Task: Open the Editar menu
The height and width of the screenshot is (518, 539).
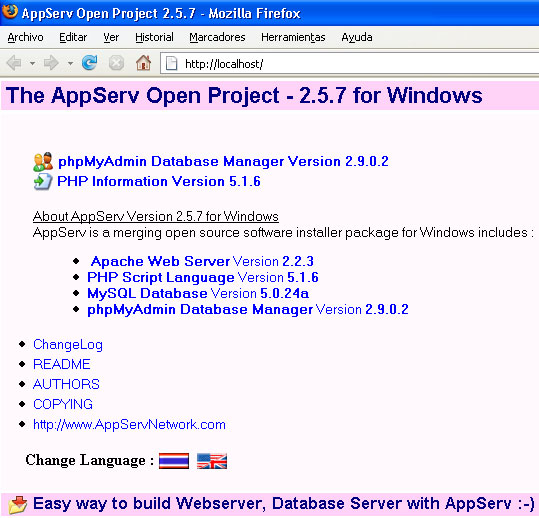Action: click(73, 37)
